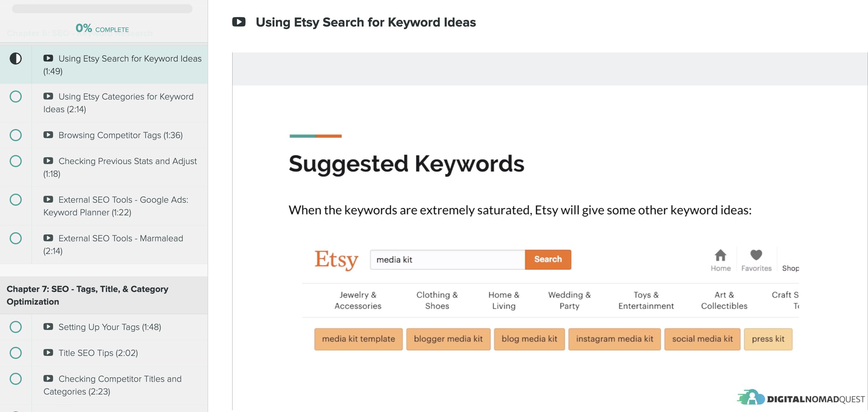This screenshot has height=412, width=868.
Task: Open Setting Up Your Tags (1:48) lesson
Action: point(104,327)
